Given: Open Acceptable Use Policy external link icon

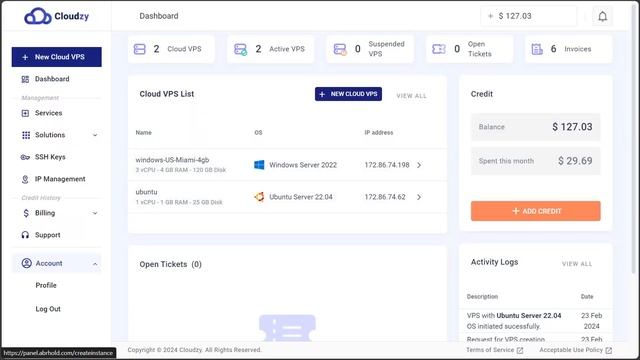Looking at the screenshot, I should pos(609,351).
